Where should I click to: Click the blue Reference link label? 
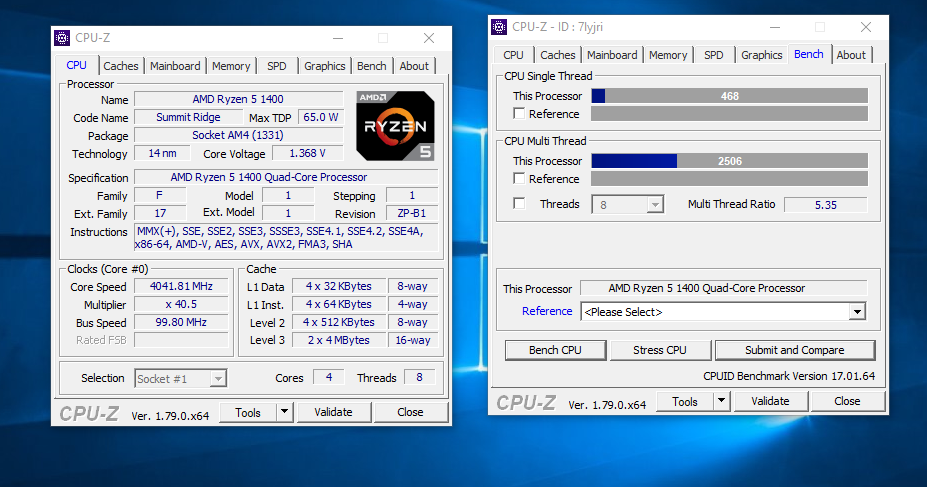[x=547, y=311]
